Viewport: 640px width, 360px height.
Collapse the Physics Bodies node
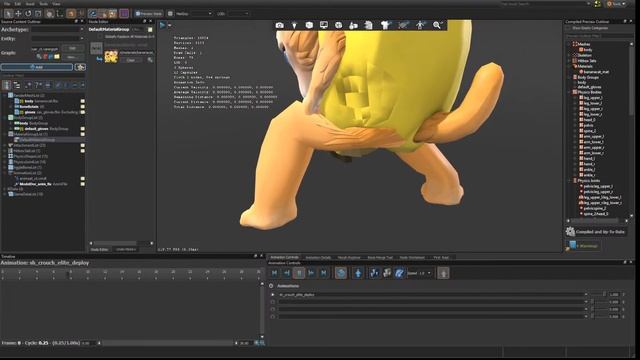(569, 92)
